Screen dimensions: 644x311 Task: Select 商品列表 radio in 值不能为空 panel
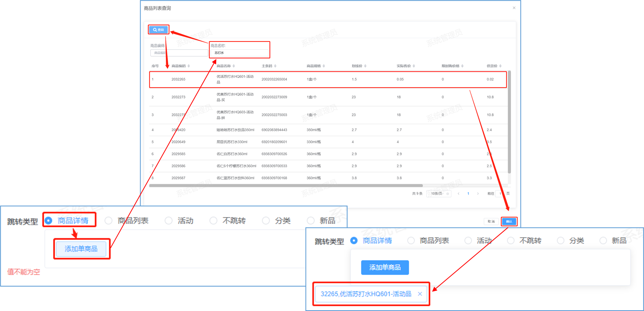click(108, 221)
